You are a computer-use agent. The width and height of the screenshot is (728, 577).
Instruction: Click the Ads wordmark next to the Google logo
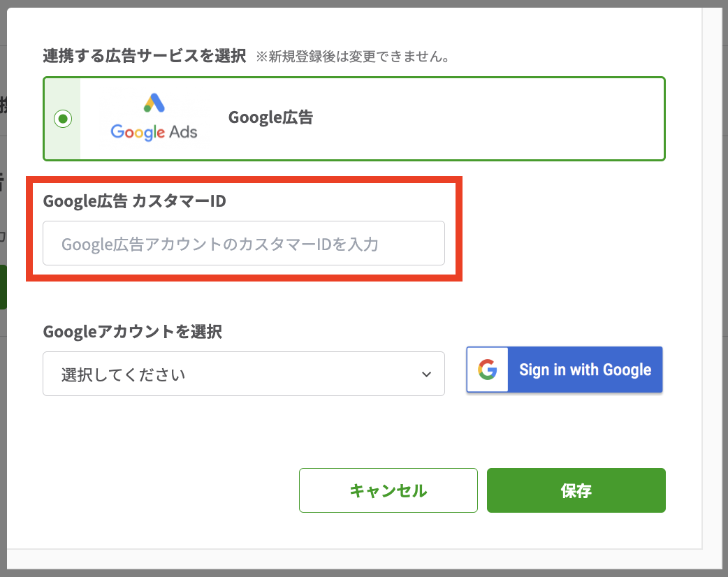184,131
